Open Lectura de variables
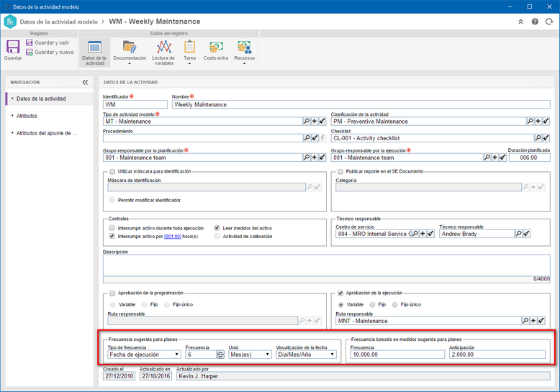560x392 pixels. pos(163,53)
